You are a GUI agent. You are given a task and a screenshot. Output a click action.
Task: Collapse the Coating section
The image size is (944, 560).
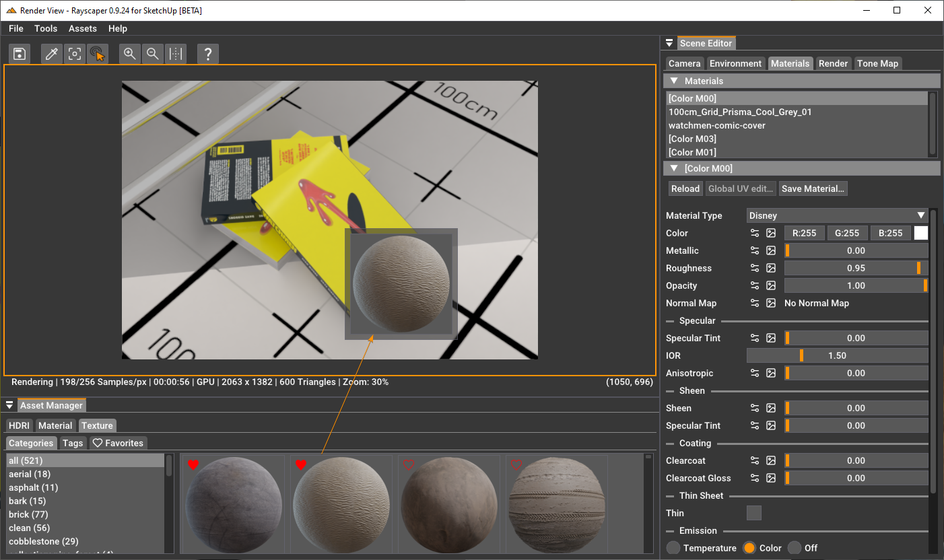670,444
